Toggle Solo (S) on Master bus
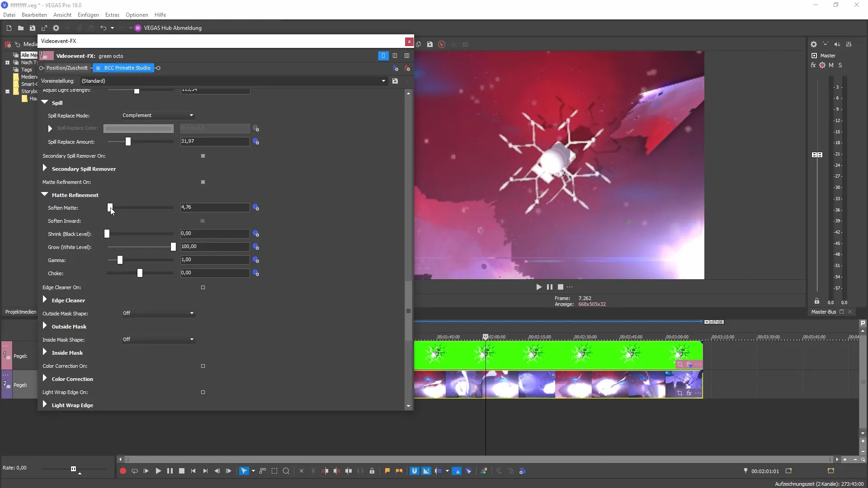868x488 pixels. coord(840,65)
